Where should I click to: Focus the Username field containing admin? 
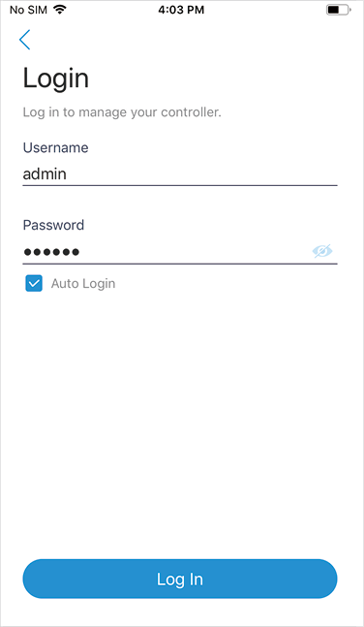(180, 173)
